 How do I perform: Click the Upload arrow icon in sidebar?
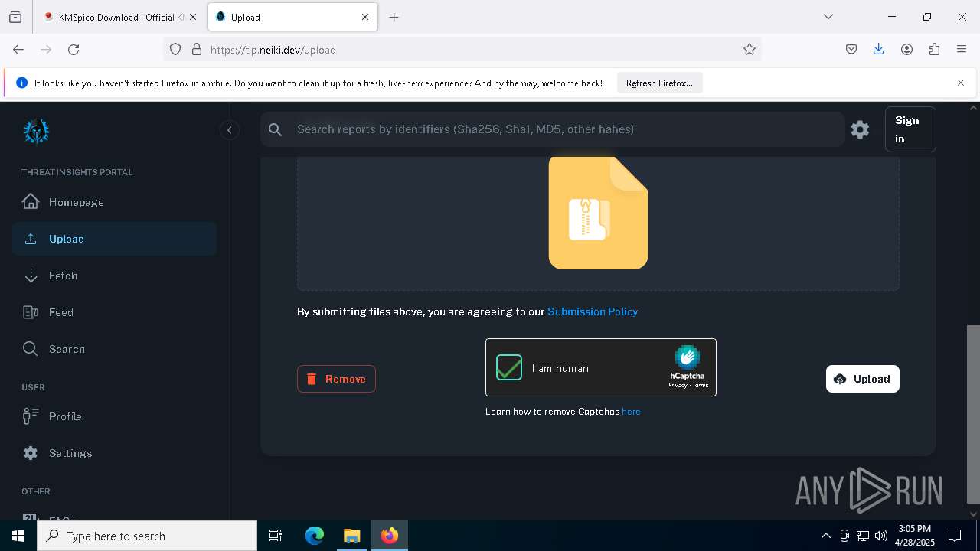[x=31, y=239]
